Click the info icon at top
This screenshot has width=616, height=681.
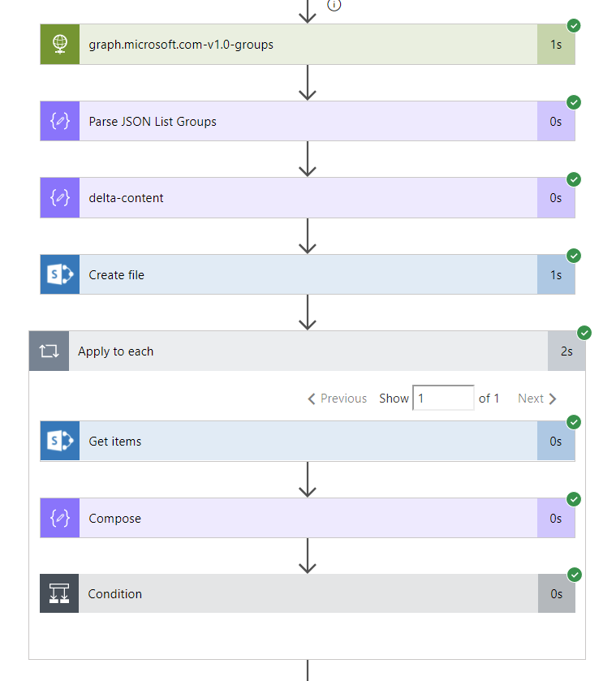(x=334, y=4)
